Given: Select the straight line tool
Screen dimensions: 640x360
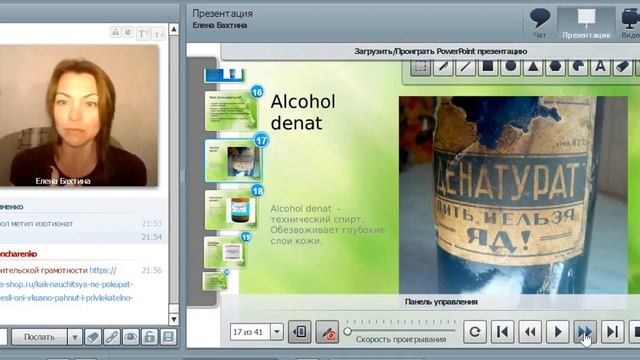Looking at the screenshot, I should point(466,67).
